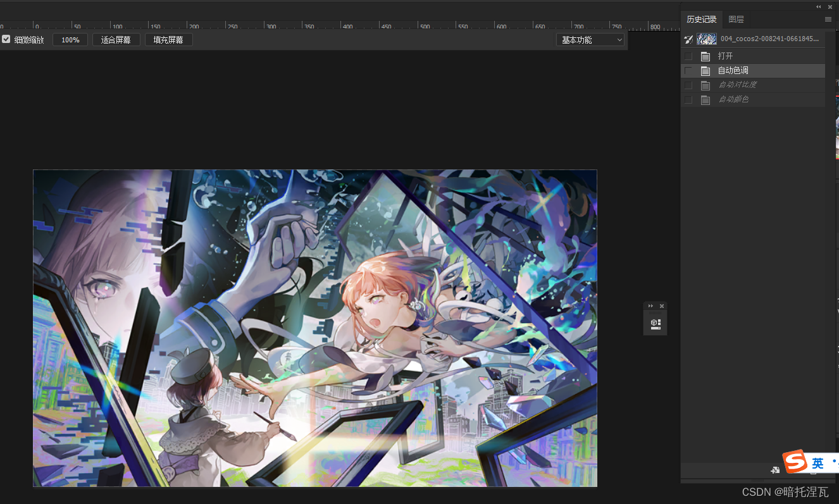Open the collapsed 3D panel cube icon

(x=656, y=324)
